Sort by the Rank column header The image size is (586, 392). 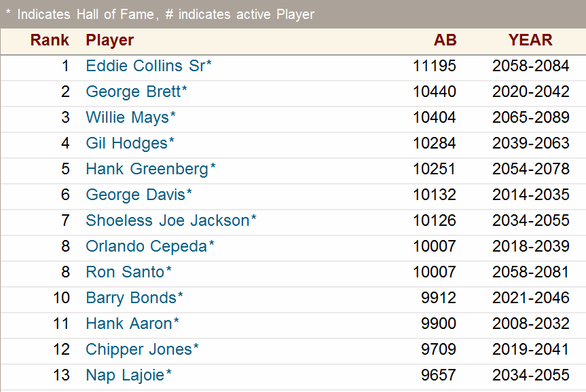tap(50, 40)
